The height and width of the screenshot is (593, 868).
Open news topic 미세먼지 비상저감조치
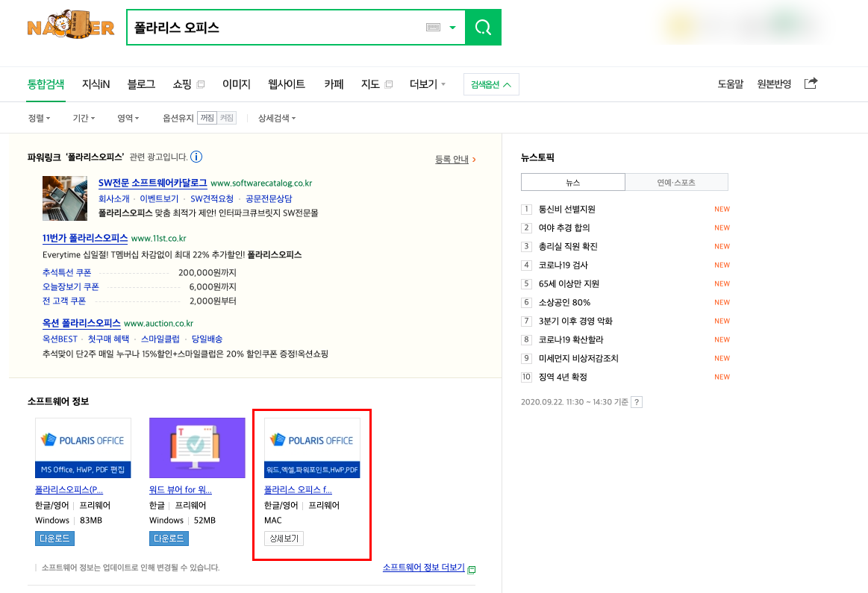(x=578, y=358)
